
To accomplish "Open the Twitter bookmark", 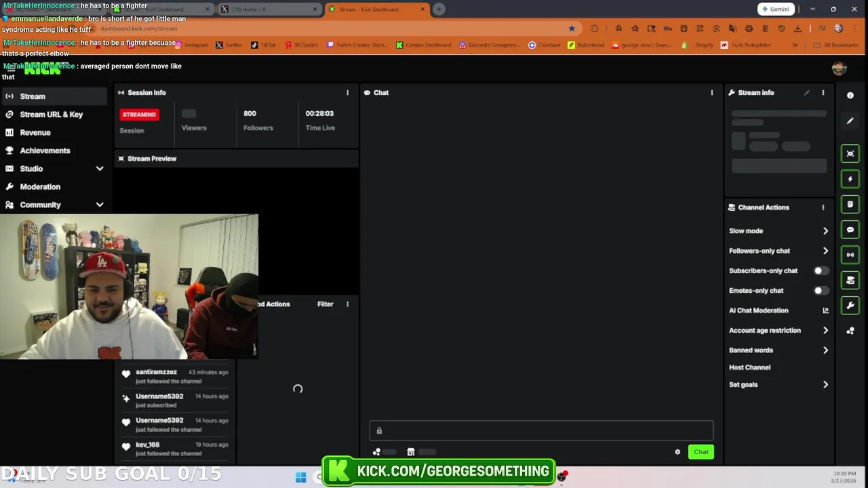I will [x=229, y=45].
